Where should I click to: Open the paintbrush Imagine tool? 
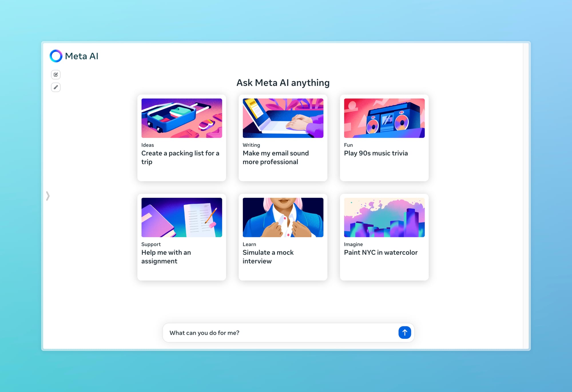(56, 87)
